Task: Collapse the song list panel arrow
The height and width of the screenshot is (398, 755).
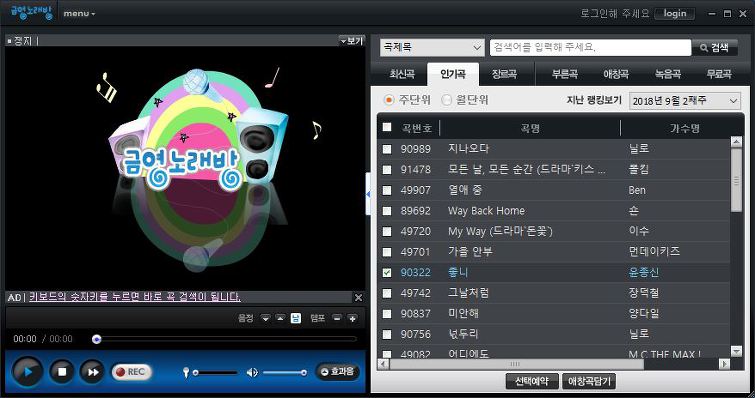Action: coord(368,194)
